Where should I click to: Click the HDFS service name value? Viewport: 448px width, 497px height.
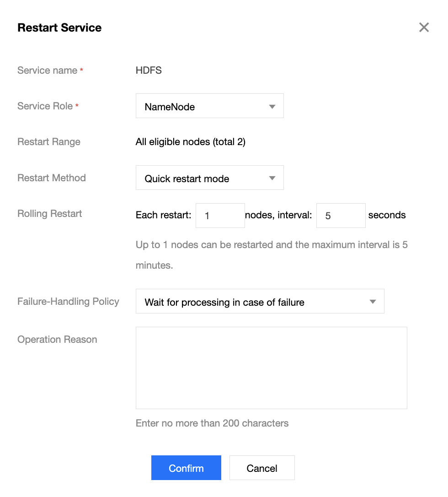pyautogui.click(x=149, y=70)
